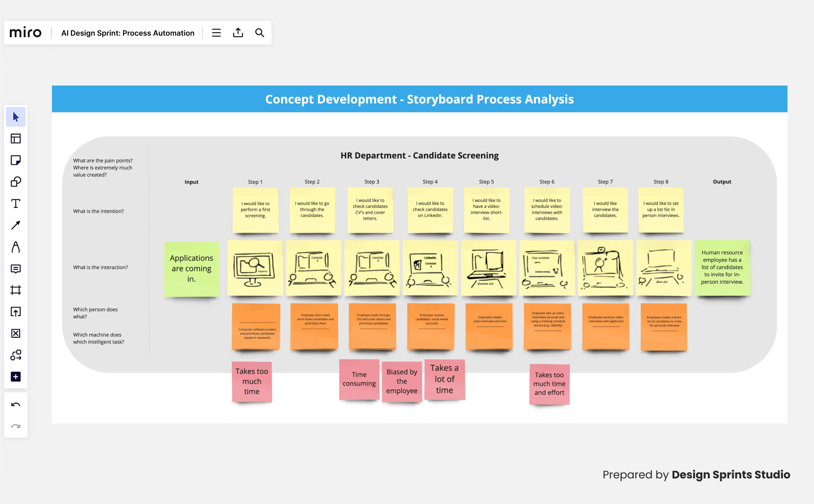This screenshot has width=814, height=504.
Task: Redo the last action
Action: pyautogui.click(x=16, y=426)
